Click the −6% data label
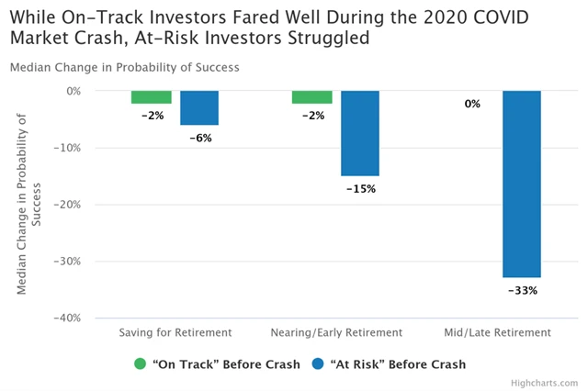The width and height of the screenshot is (588, 391). tap(198, 138)
